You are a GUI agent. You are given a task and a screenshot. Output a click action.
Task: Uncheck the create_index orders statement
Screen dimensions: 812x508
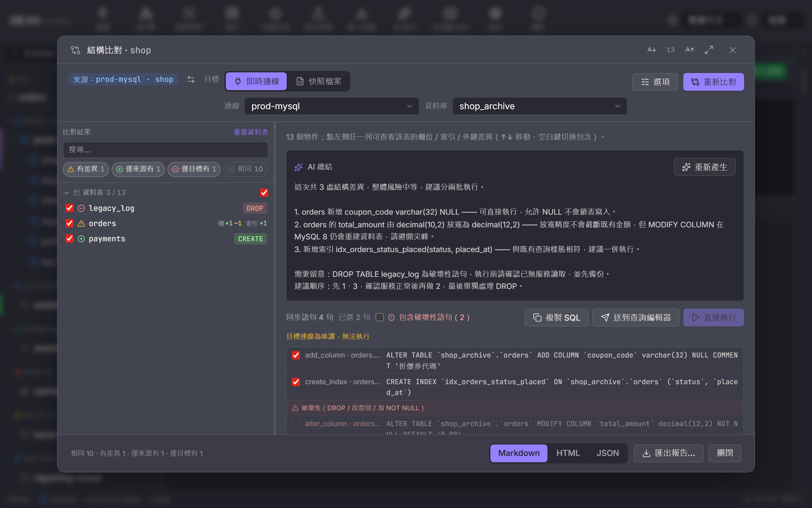tap(296, 382)
